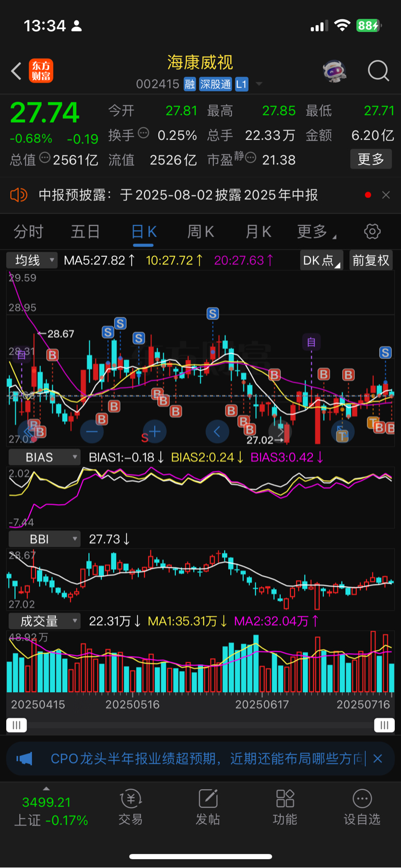Switch to the 分时 tab
Viewport: 401px width, 868px height.
28,232
